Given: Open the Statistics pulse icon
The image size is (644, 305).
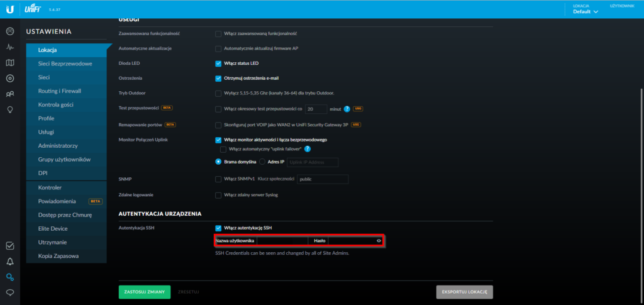Looking at the screenshot, I should coord(10,47).
